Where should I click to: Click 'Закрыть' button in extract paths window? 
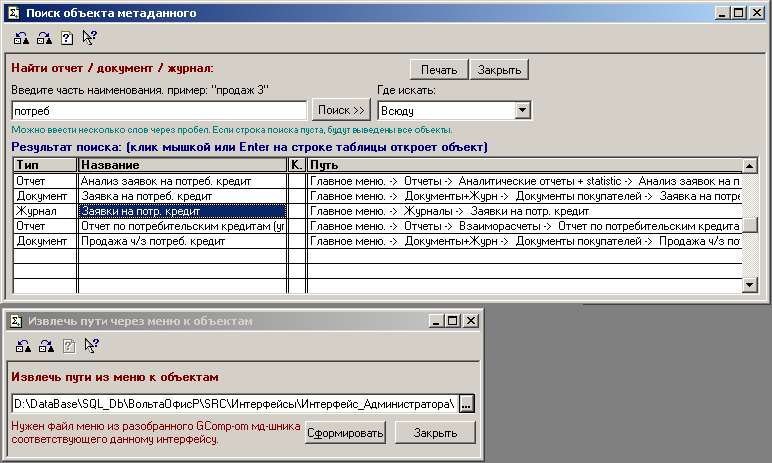coord(433,432)
